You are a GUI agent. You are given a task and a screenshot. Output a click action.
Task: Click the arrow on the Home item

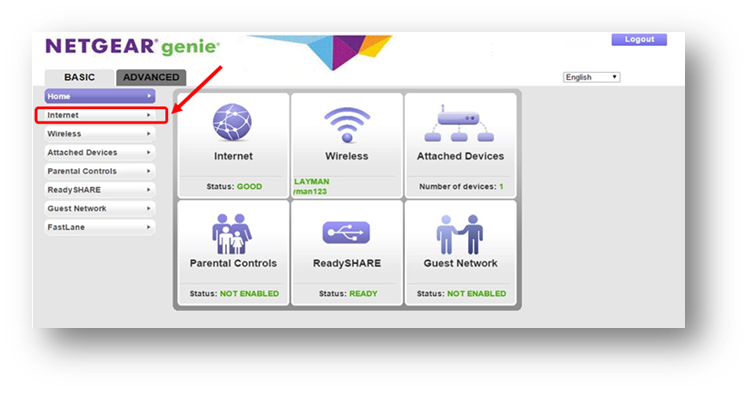click(149, 96)
